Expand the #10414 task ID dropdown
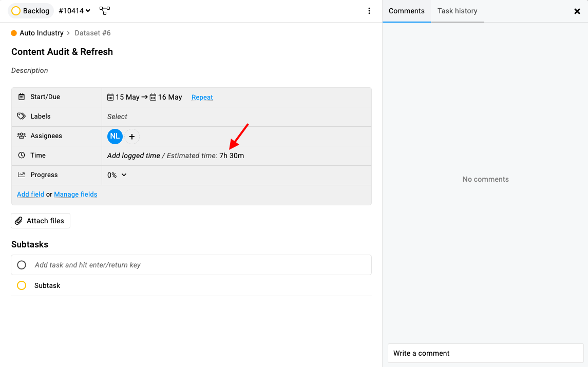The width and height of the screenshot is (588, 367). click(x=74, y=11)
